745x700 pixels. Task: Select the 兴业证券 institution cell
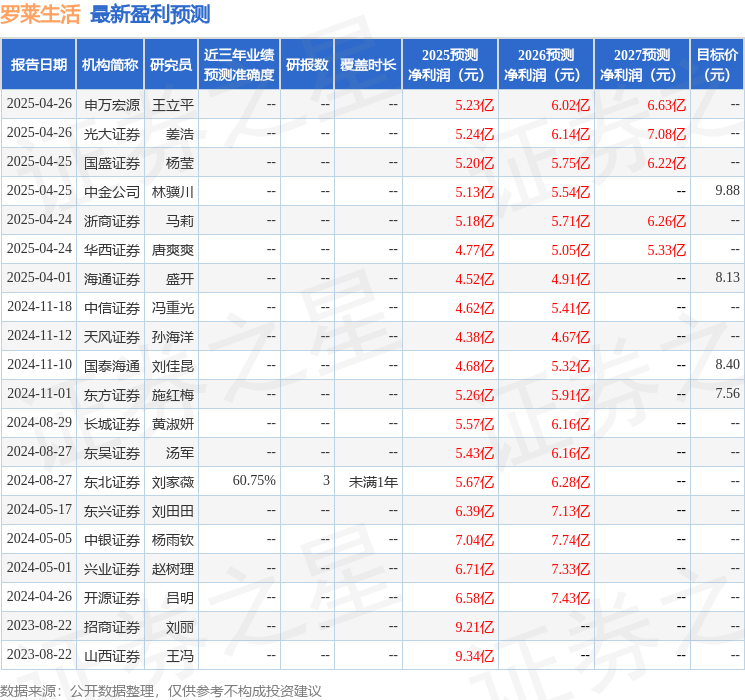click(x=112, y=569)
